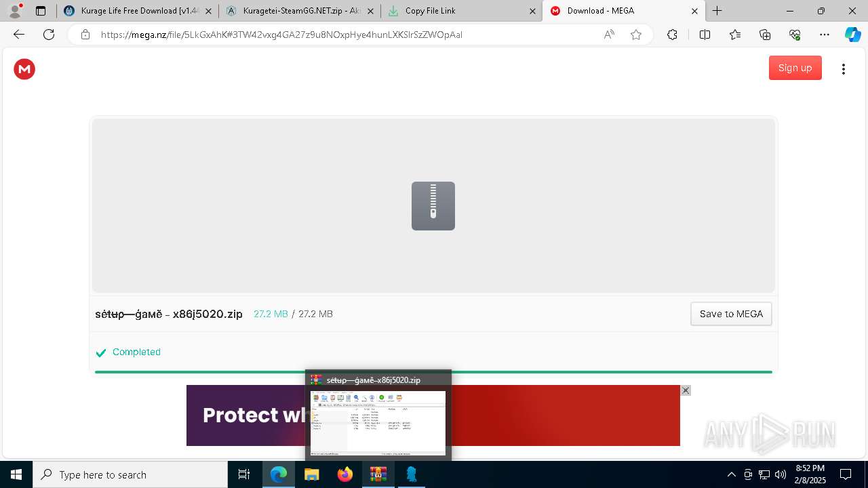Open Browser essentials icon
The height and width of the screenshot is (488, 868).
pos(795,35)
